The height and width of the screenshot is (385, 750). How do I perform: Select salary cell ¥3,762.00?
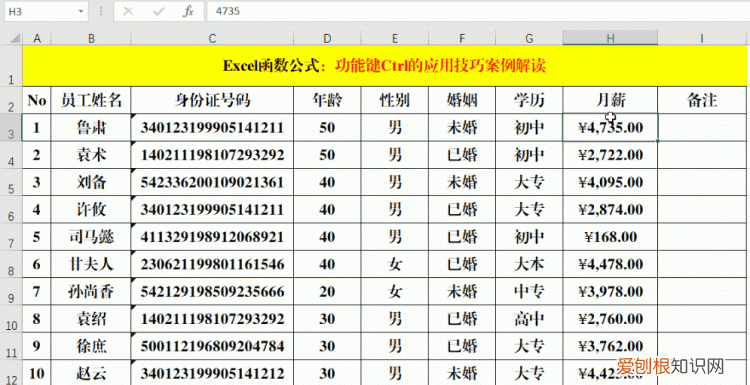click(610, 346)
